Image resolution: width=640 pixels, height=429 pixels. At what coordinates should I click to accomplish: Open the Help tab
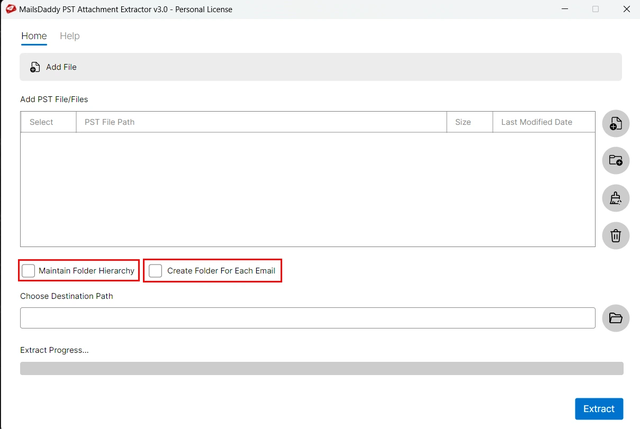pyautogui.click(x=70, y=36)
